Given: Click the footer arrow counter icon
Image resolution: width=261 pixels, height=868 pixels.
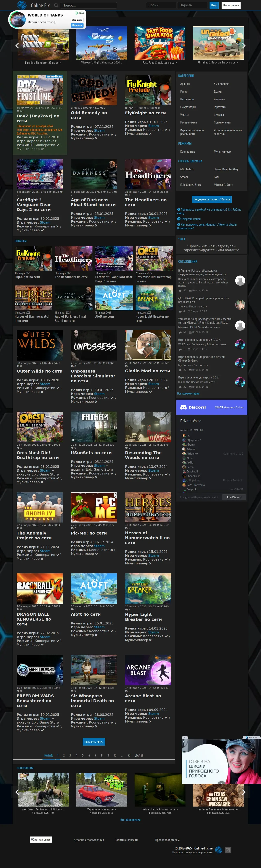Looking at the screenshot, I should 228,850.
